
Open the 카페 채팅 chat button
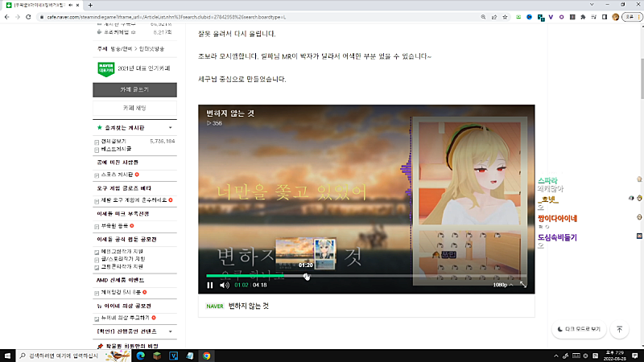(134, 108)
